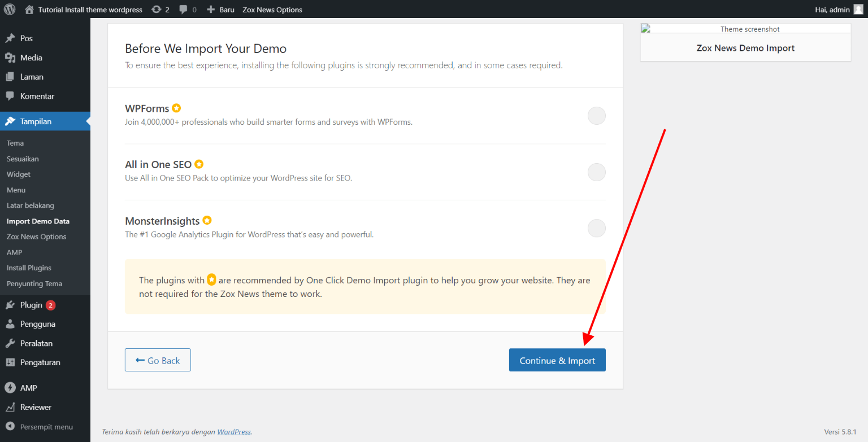The height and width of the screenshot is (442, 868).
Task: Open Pengaturan settings in sidebar
Action: (x=40, y=362)
